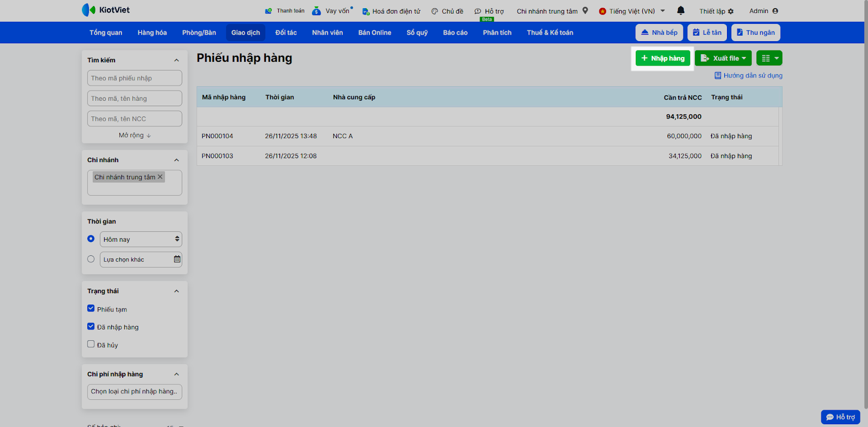Viewport: 868px width, 427px height.
Task: Open the notifications bell
Action: pyautogui.click(x=681, y=10)
